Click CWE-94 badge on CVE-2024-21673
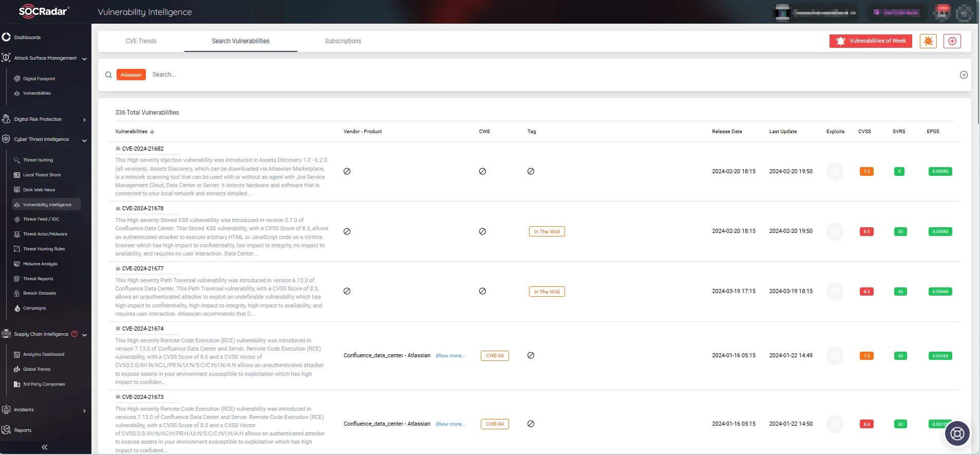The height and width of the screenshot is (455, 980). (495, 424)
